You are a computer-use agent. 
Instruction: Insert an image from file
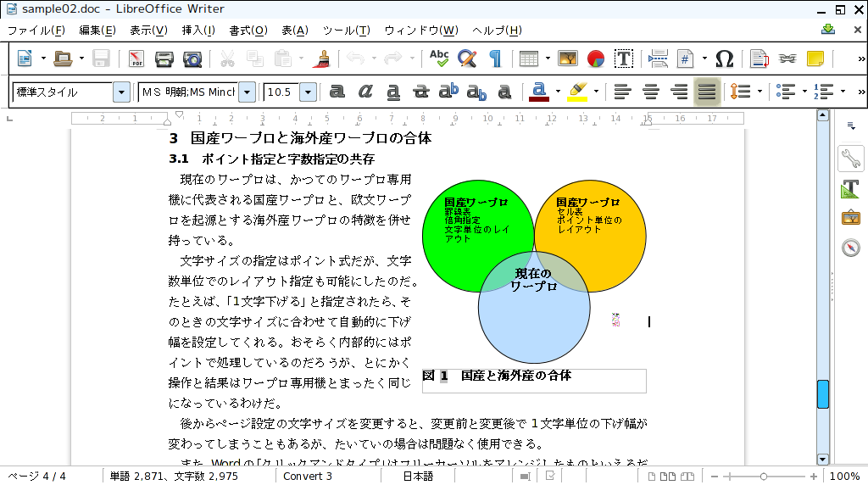568,59
